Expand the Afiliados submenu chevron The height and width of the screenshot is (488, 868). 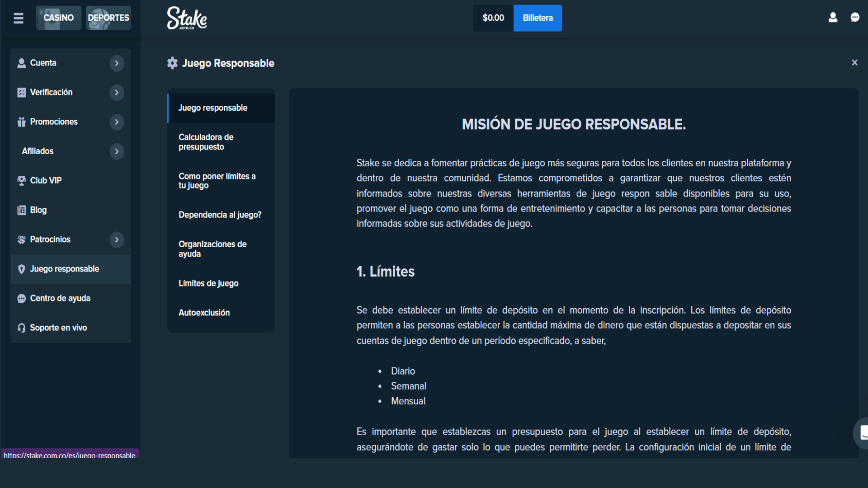[117, 151]
